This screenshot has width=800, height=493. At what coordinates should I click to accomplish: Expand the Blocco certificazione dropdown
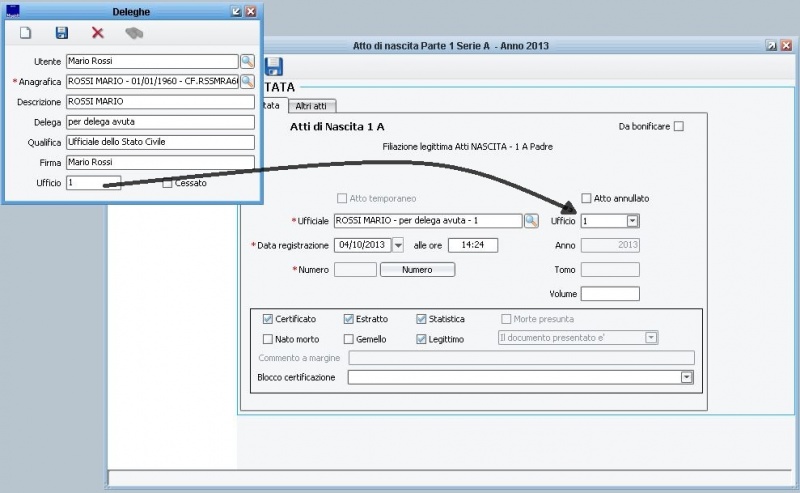[x=686, y=377]
